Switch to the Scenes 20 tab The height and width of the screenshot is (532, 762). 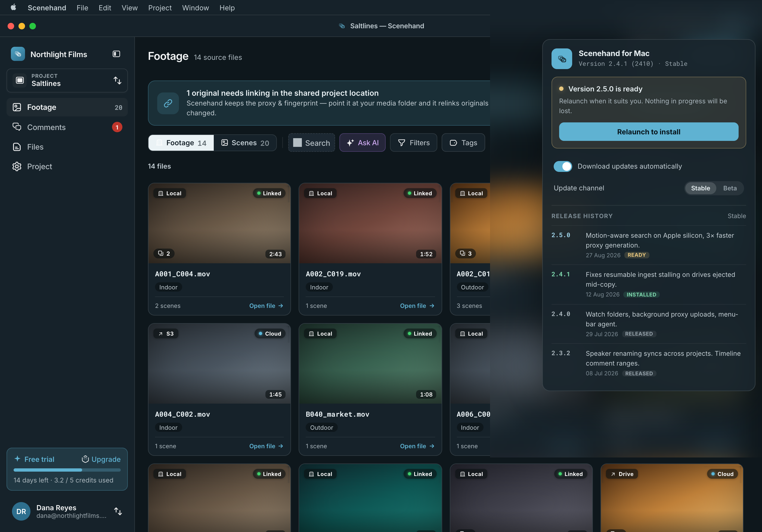pos(245,143)
